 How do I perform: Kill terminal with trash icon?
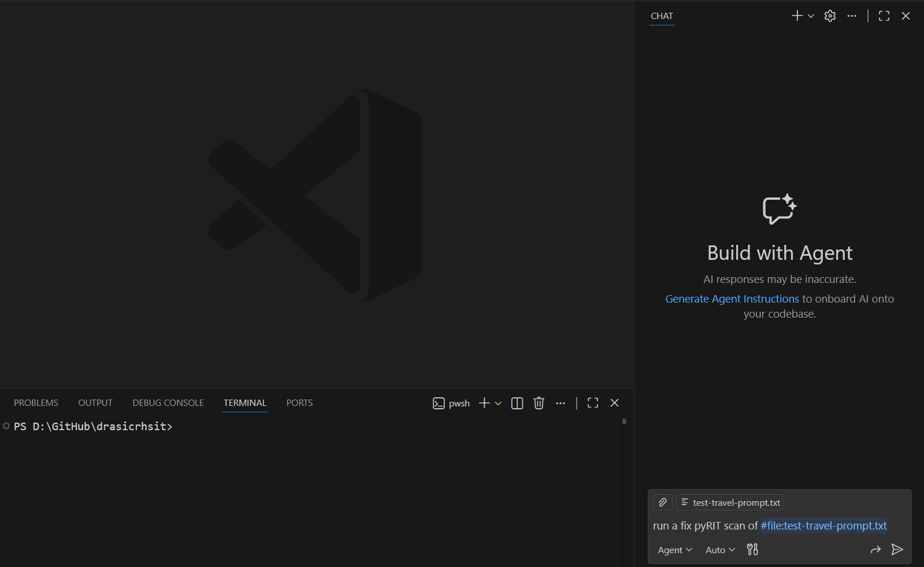(539, 403)
